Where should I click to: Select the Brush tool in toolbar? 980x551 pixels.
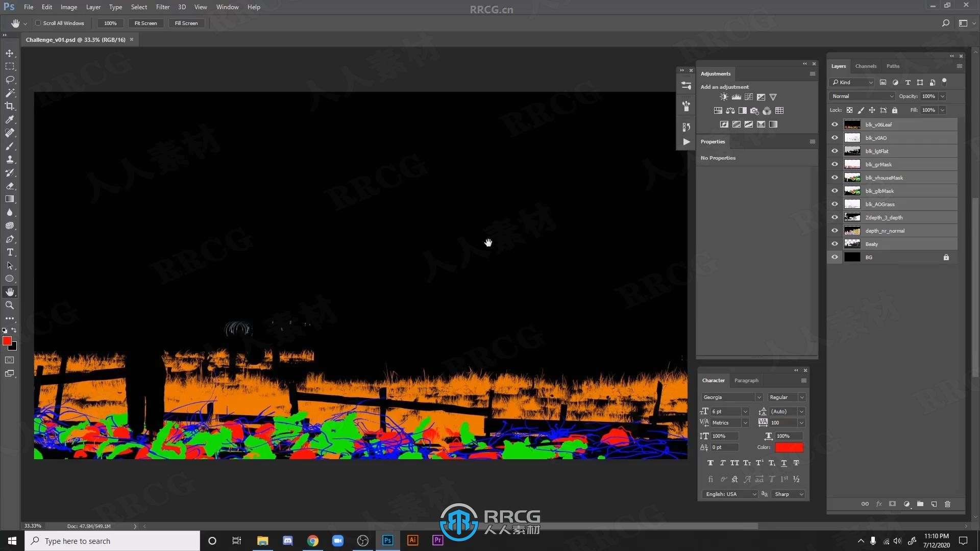(9, 146)
